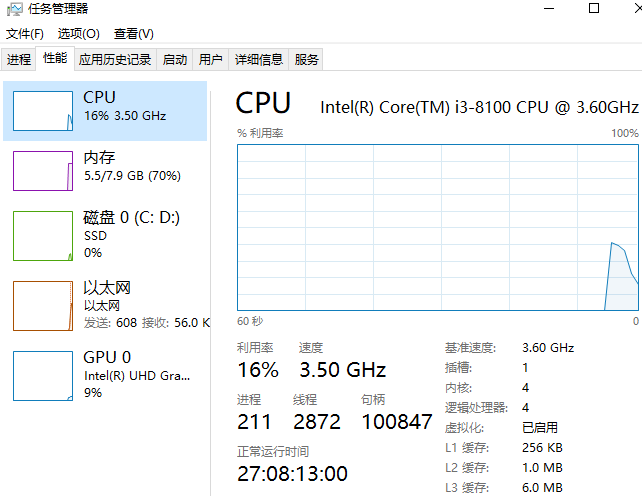Screen dimensions: 642x496
Task: Select the 内存 memory usage thumbnail
Action: point(43,170)
